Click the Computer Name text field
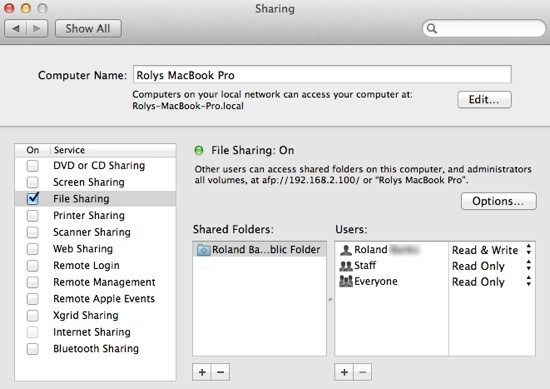 (x=322, y=74)
